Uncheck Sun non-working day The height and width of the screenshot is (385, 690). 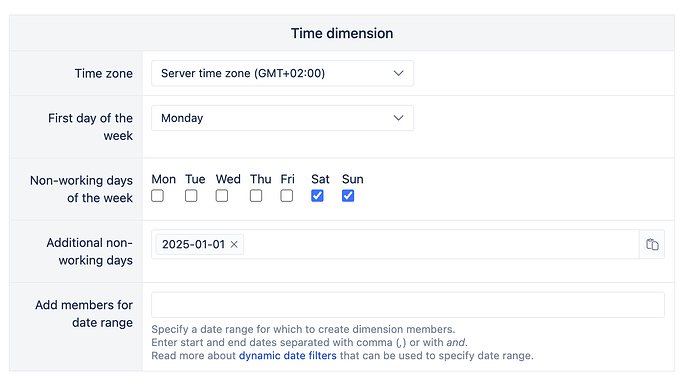(348, 195)
